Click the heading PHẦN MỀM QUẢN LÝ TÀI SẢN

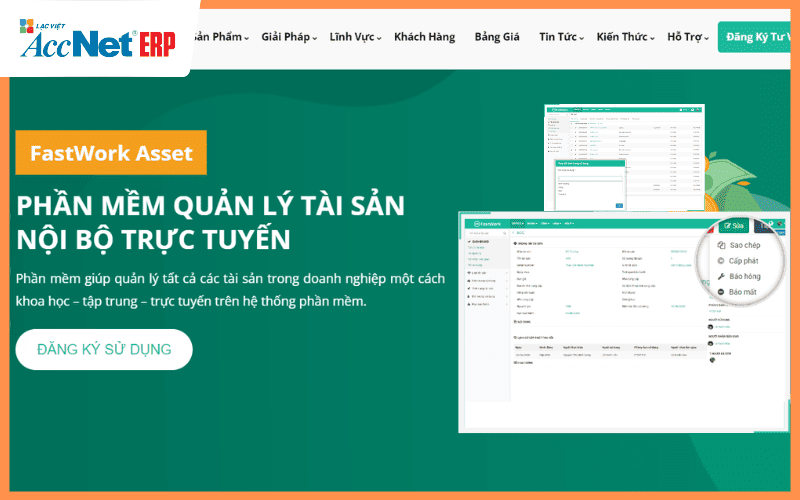210,205
